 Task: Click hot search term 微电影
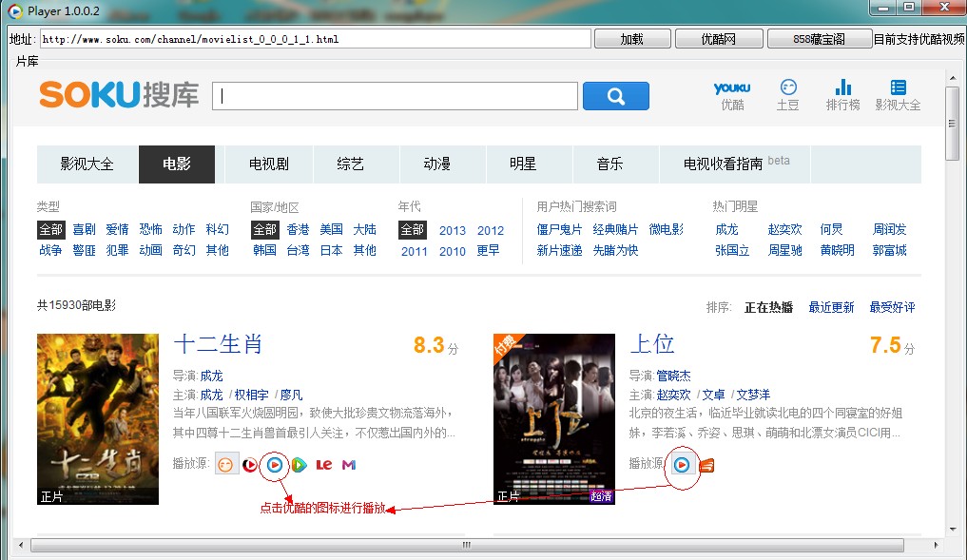point(666,229)
